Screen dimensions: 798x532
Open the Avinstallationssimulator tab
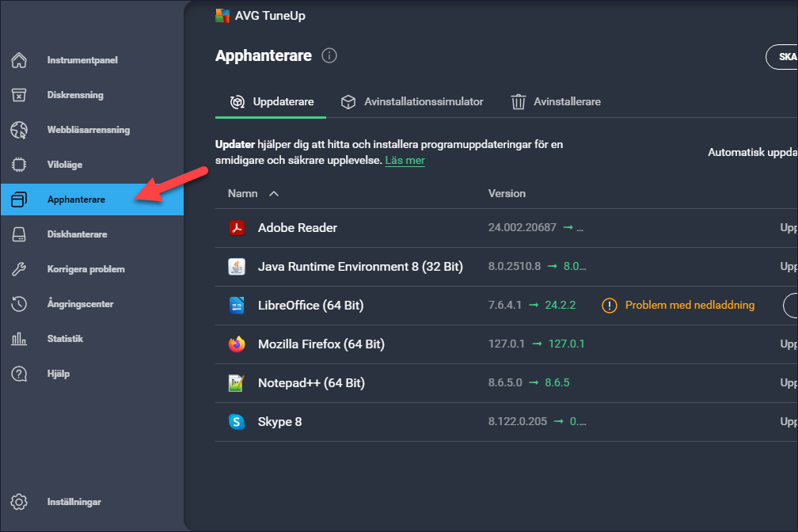click(x=412, y=102)
